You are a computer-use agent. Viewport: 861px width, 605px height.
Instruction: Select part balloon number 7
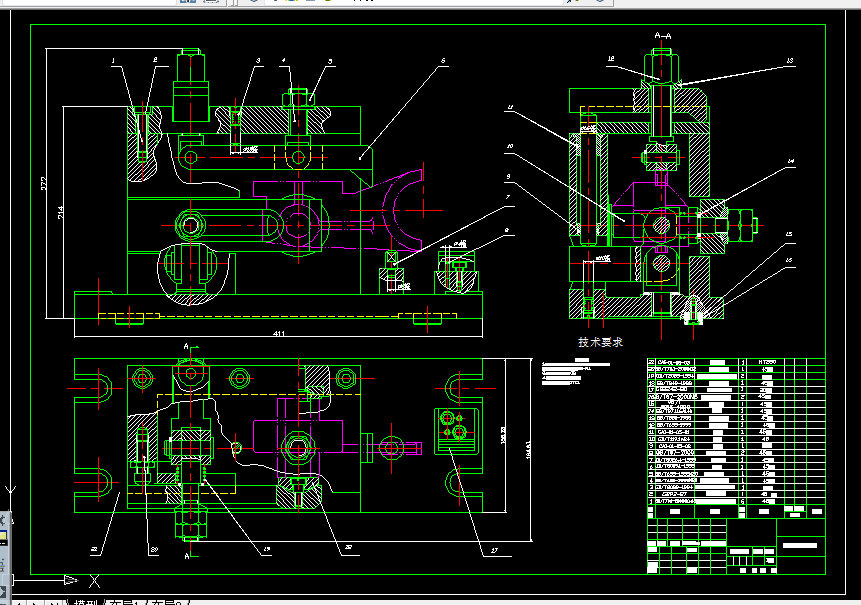(x=508, y=197)
